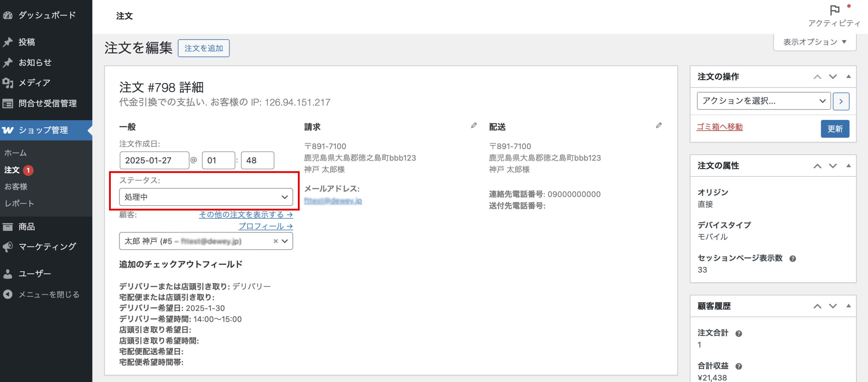Open アクションを選択 dropdown
Viewport: 868px width, 382px height.
pyautogui.click(x=763, y=101)
